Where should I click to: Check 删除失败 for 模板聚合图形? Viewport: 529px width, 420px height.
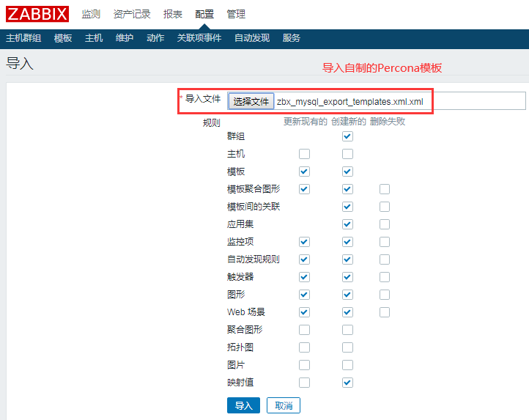click(385, 189)
